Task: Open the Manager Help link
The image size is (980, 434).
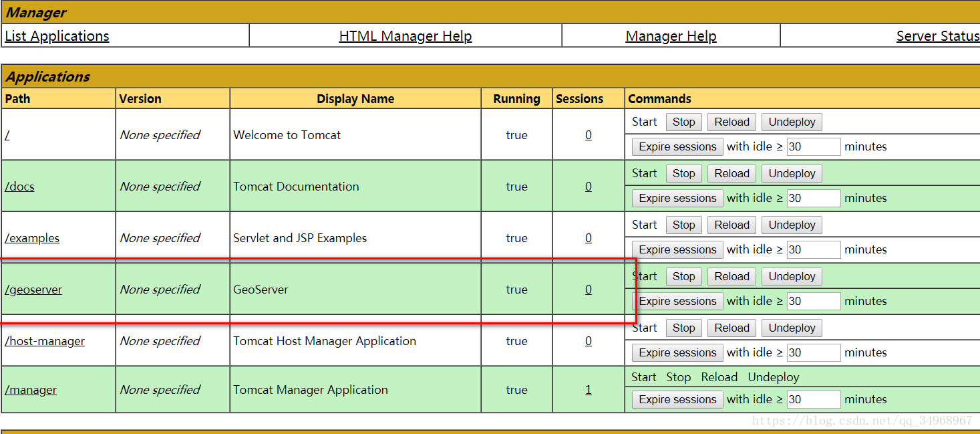Action: (x=671, y=36)
